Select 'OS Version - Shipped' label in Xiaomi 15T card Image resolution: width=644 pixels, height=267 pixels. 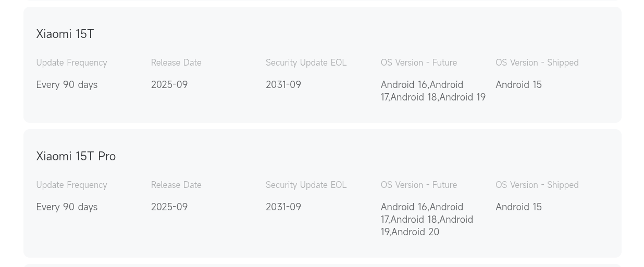[x=537, y=62]
